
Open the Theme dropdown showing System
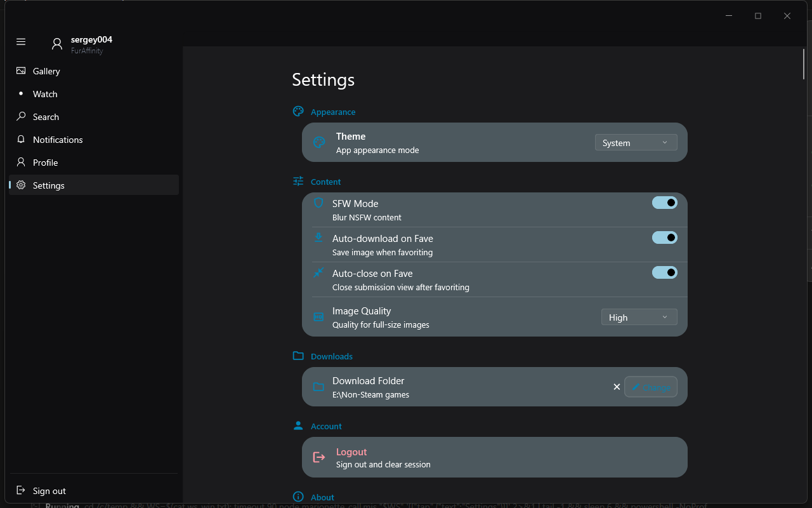pyautogui.click(x=636, y=142)
